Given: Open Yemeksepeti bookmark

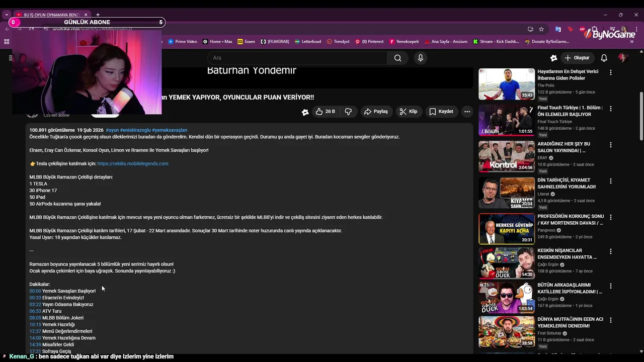Looking at the screenshot, I should (x=404, y=42).
